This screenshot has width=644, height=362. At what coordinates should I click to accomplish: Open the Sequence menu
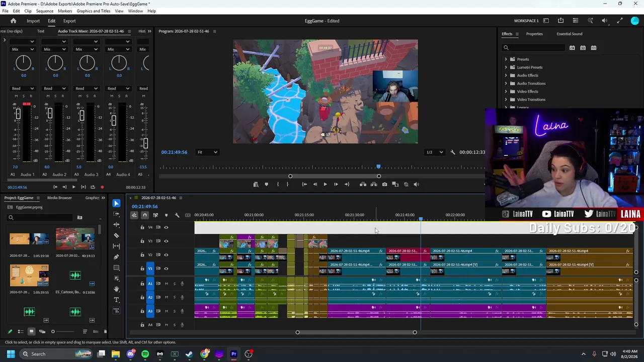pyautogui.click(x=45, y=11)
